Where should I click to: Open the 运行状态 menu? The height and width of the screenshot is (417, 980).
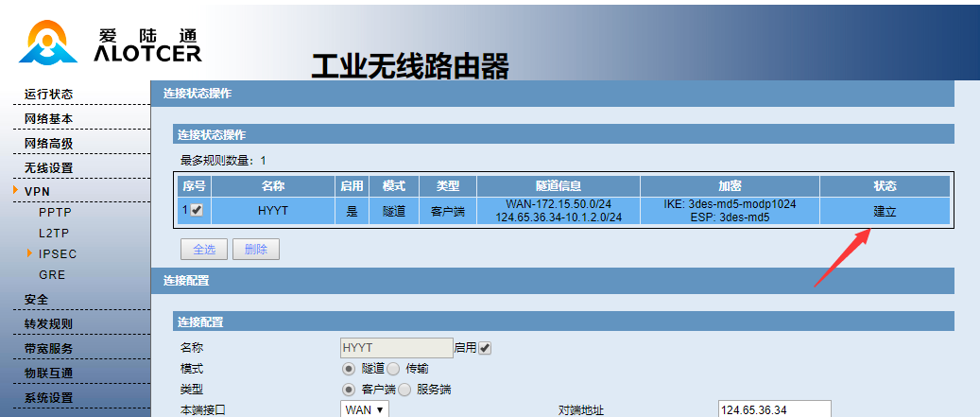49,94
